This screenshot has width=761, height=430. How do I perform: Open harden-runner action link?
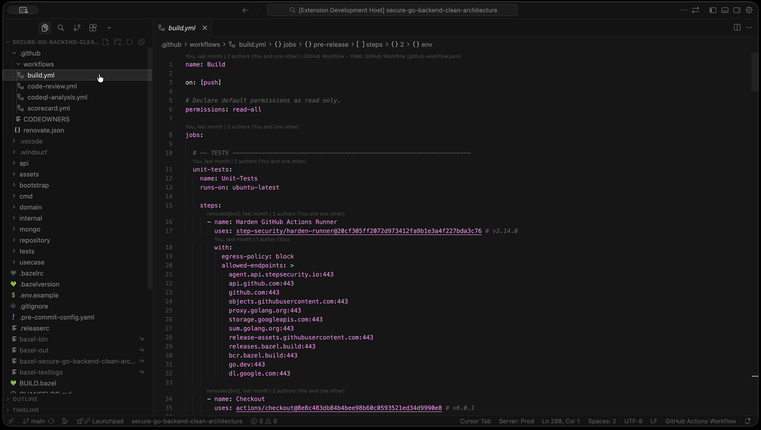tap(359, 231)
